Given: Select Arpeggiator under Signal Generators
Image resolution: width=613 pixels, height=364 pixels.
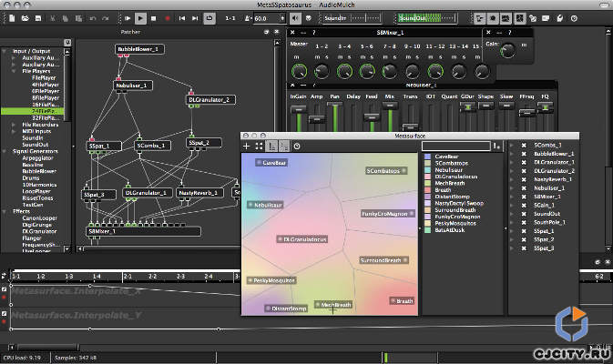Looking at the screenshot, I should click(x=37, y=157).
